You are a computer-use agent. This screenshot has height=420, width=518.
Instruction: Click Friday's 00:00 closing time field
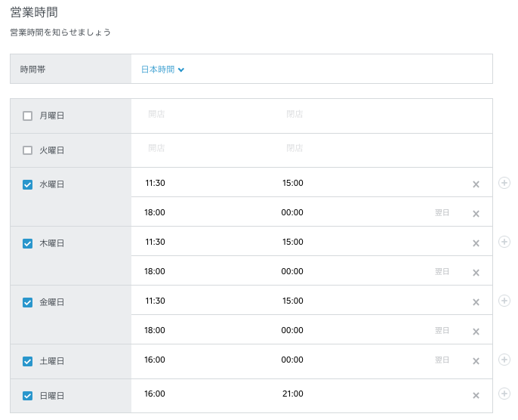click(292, 331)
